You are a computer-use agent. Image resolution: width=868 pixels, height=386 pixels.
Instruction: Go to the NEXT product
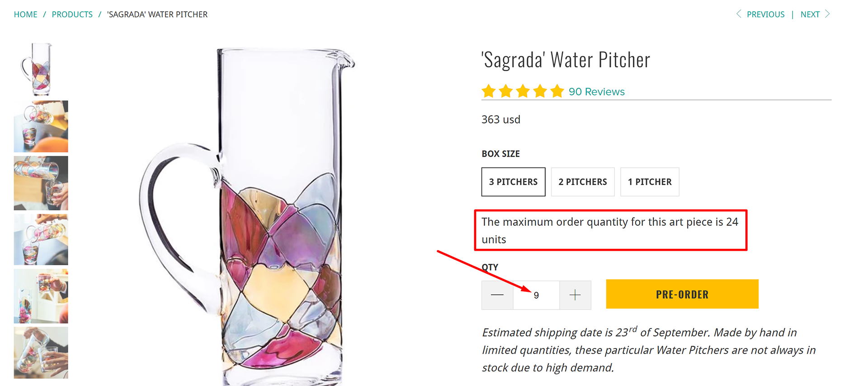point(810,14)
